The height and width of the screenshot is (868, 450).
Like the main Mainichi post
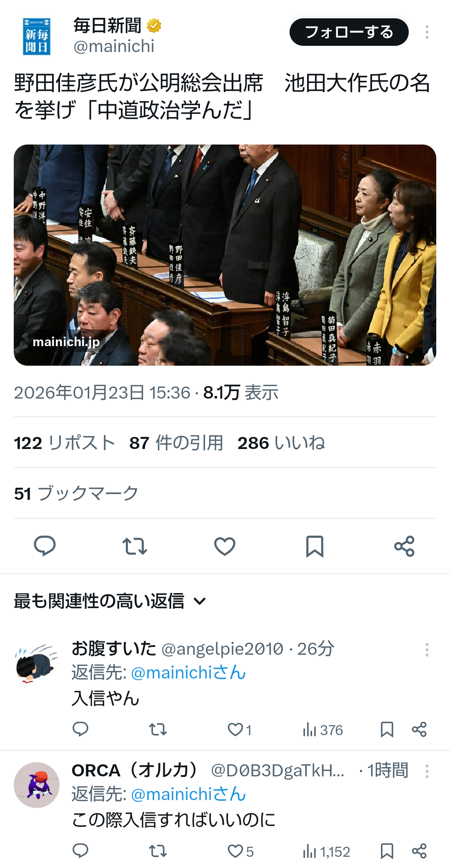point(225,546)
